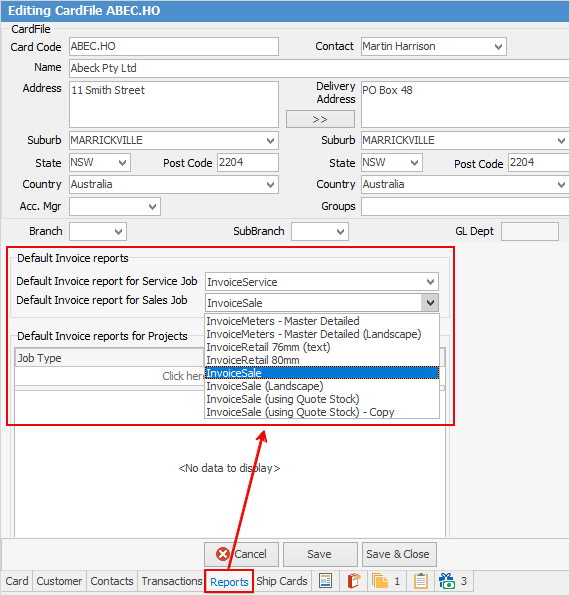This screenshot has width=570, height=596.
Task: Copy address using the >> button
Action: (320, 119)
